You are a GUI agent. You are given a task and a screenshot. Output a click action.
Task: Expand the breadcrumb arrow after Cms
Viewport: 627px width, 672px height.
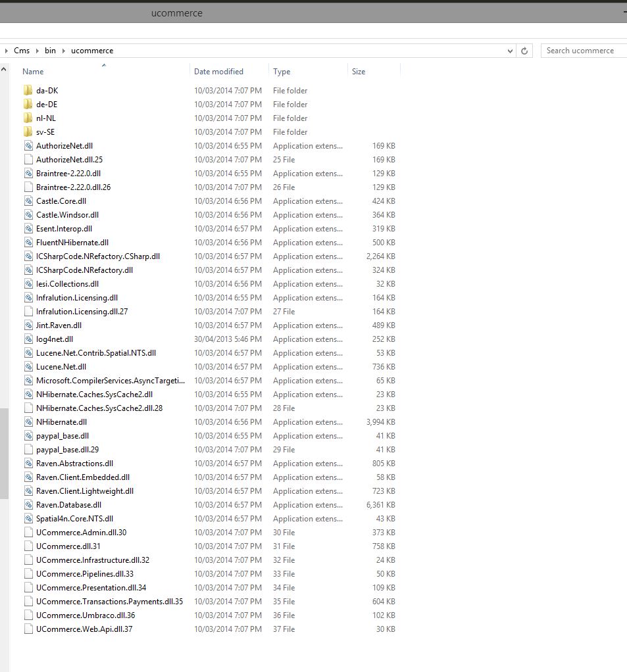coord(37,51)
